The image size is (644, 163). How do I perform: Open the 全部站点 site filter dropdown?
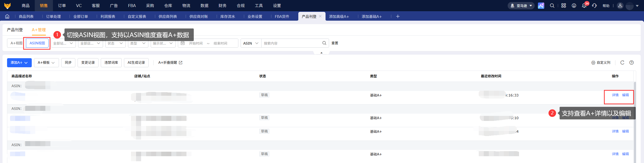point(63,43)
